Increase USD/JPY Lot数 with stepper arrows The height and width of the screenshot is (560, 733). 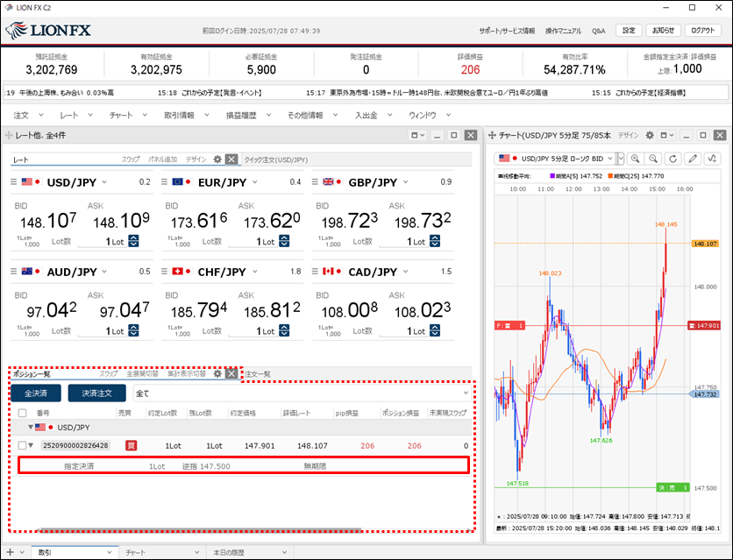pos(133,238)
